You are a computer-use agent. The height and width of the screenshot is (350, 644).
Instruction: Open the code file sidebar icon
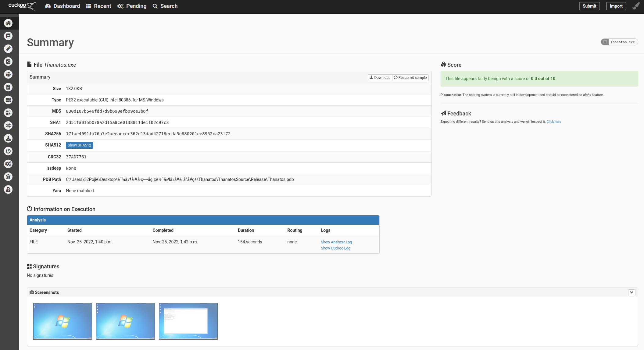tap(8, 87)
